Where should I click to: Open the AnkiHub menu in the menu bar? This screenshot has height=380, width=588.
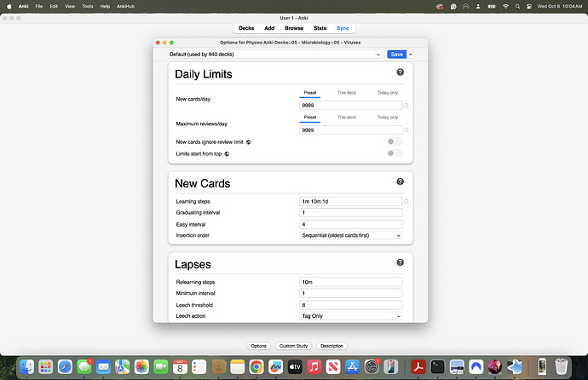(x=125, y=6)
